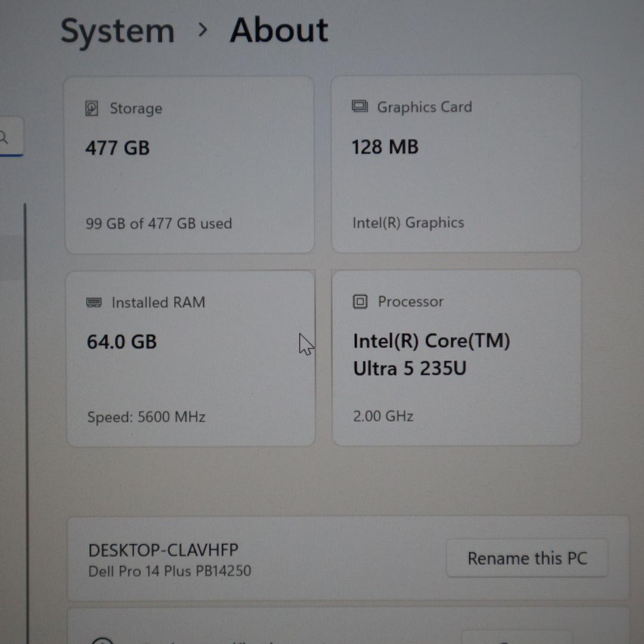Click the About page heading
This screenshot has height=644, width=644.
(279, 30)
